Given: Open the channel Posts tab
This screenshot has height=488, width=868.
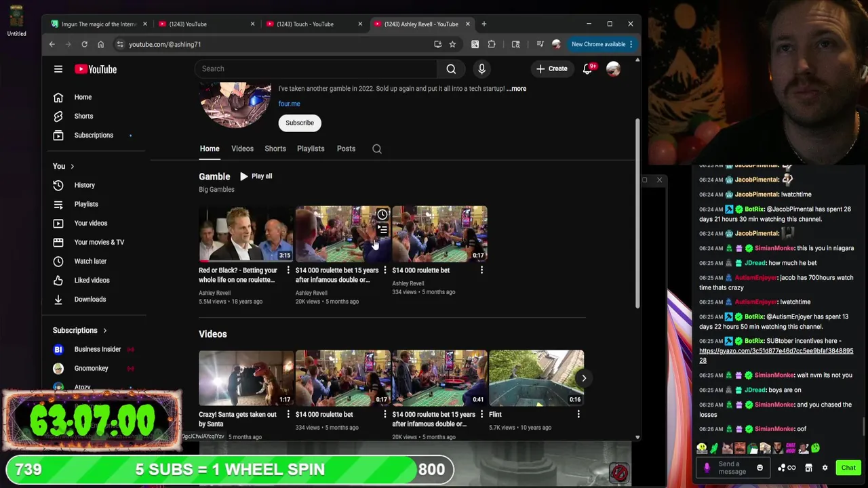Looking at the screenshot, I should pyautogui.click(x=346, y=148).
